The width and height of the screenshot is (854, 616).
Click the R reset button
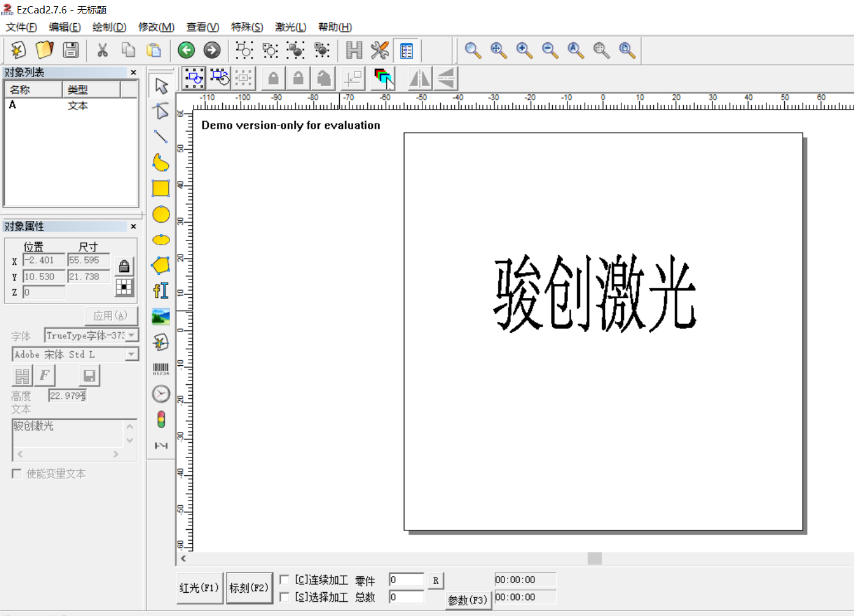pyautogui.click(x=435, y=581)
